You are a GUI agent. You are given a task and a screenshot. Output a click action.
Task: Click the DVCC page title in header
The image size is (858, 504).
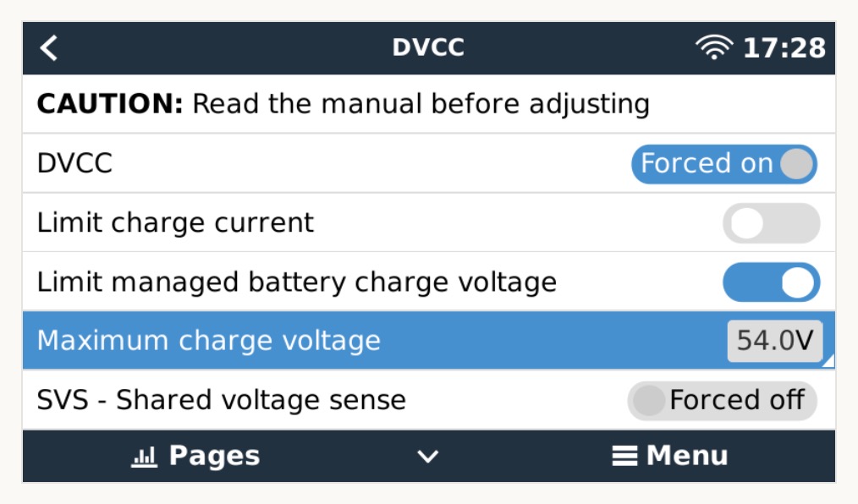(x=428, y=47)
